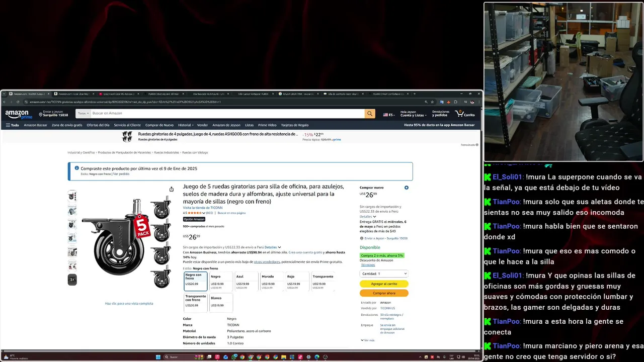Click in the Buscar en Amazon search field

[227, 114]
